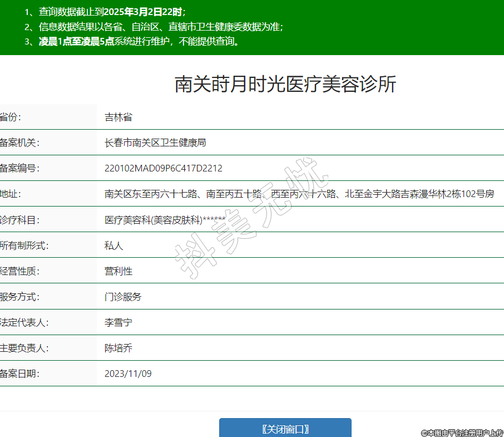Click the 本图由平台注册用户上传 copyright note

tap(462, 432)
